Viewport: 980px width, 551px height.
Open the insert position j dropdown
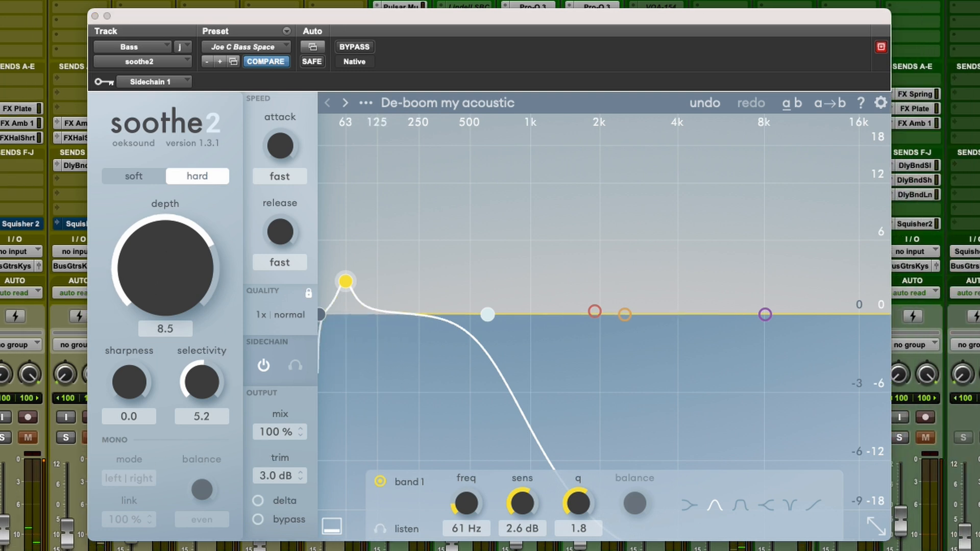[x=182, y=47]
